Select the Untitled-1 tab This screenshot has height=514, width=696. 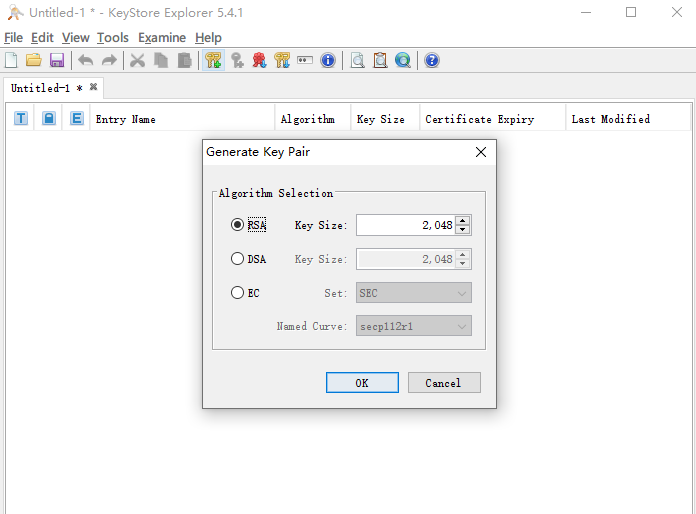click(x=53, y=88)
